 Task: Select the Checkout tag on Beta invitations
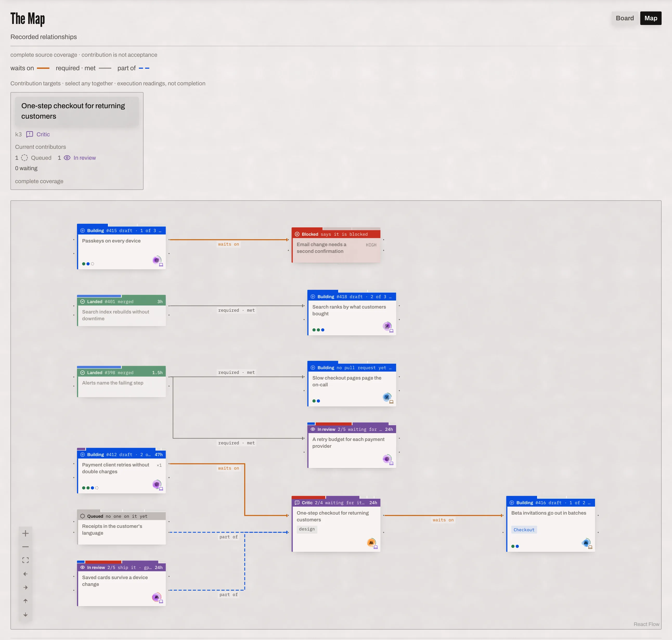click(x=524, y=530)
